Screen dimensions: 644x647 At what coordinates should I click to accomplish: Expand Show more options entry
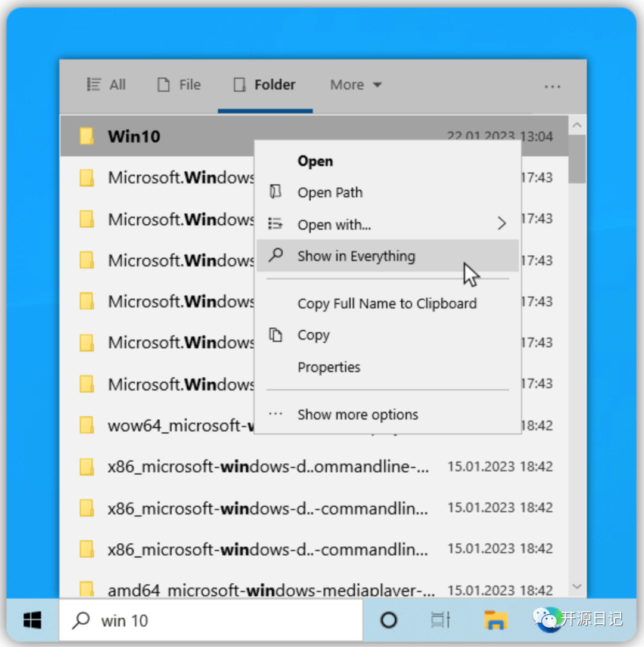coord(357,414)
